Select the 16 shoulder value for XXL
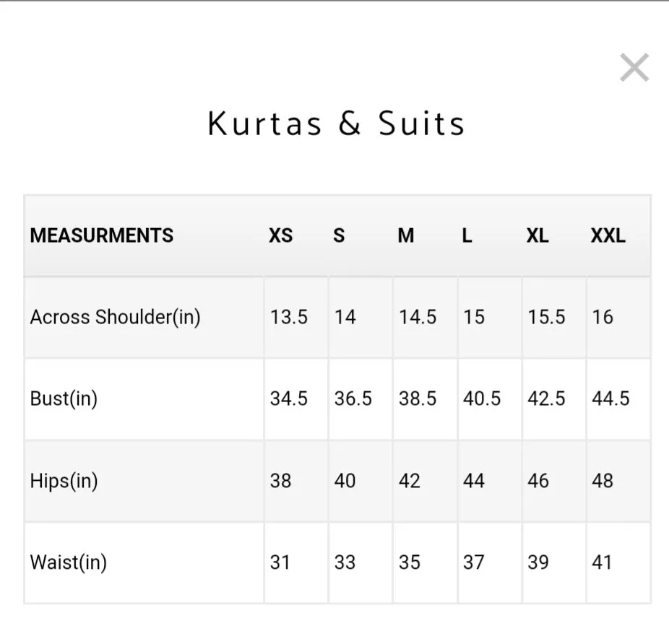The image size is (669, 644). pos(603,317)
